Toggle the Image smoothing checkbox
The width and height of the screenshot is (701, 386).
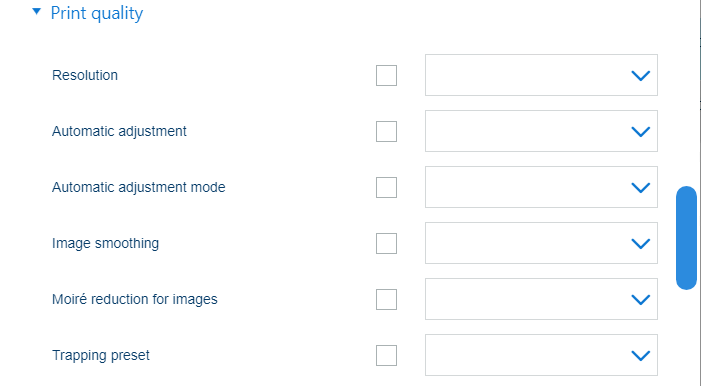pyautogui.click(x=386, y=243)
